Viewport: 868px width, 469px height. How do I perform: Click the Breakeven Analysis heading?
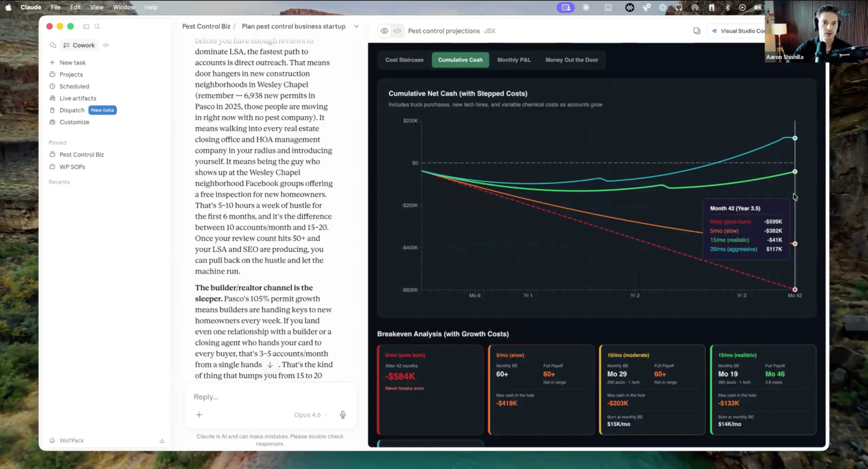[x=443, y=334]
